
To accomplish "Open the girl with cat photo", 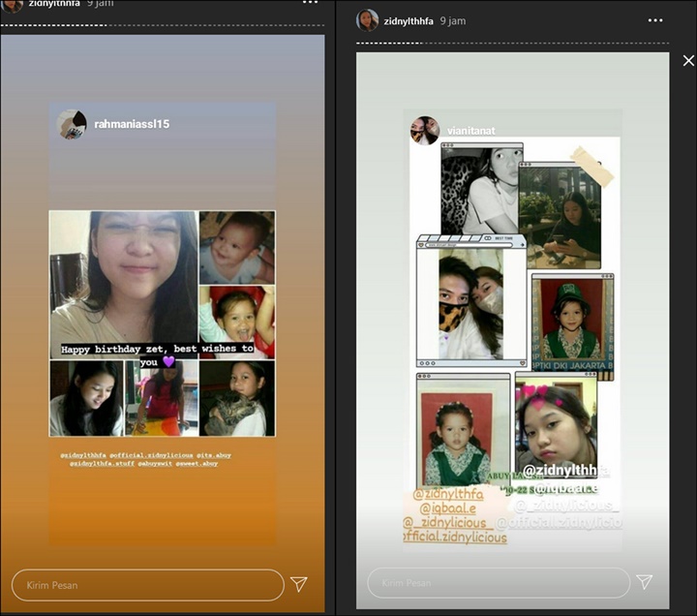I will pos(237,398).
